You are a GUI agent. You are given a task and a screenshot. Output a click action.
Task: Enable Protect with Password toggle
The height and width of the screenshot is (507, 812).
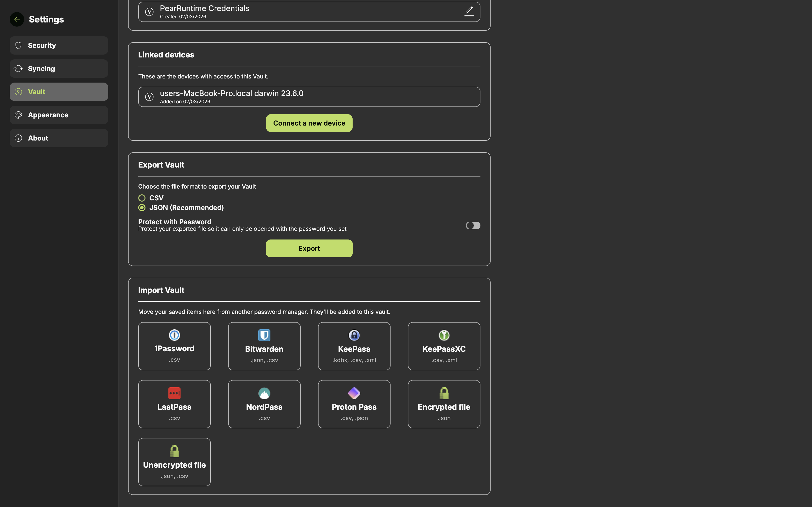(x=473, y=225)
